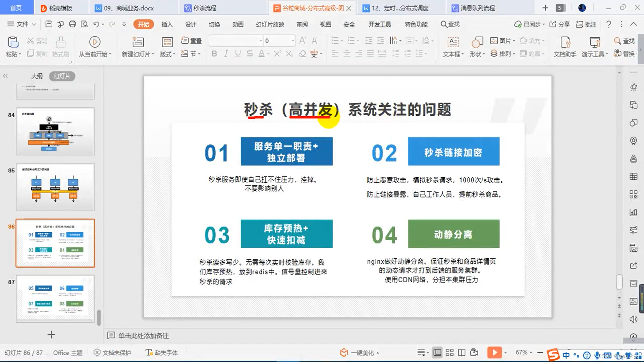Screen dimensions: 644x362
Task: Start slideshow from current slide icon
Action: [x=95, y=42]
